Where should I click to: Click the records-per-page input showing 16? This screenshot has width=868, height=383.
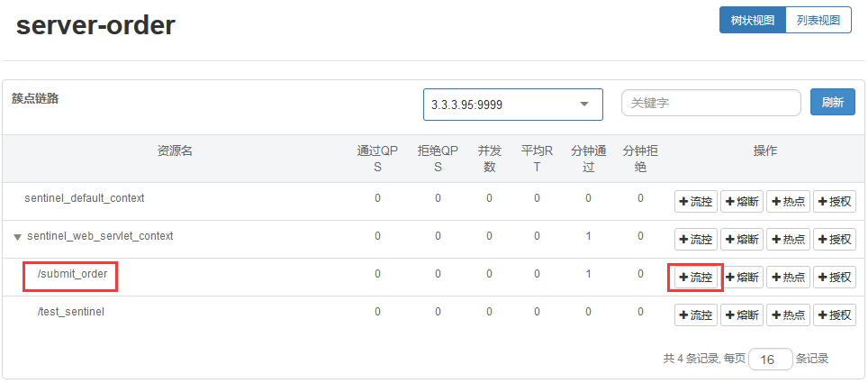point(770,359)
